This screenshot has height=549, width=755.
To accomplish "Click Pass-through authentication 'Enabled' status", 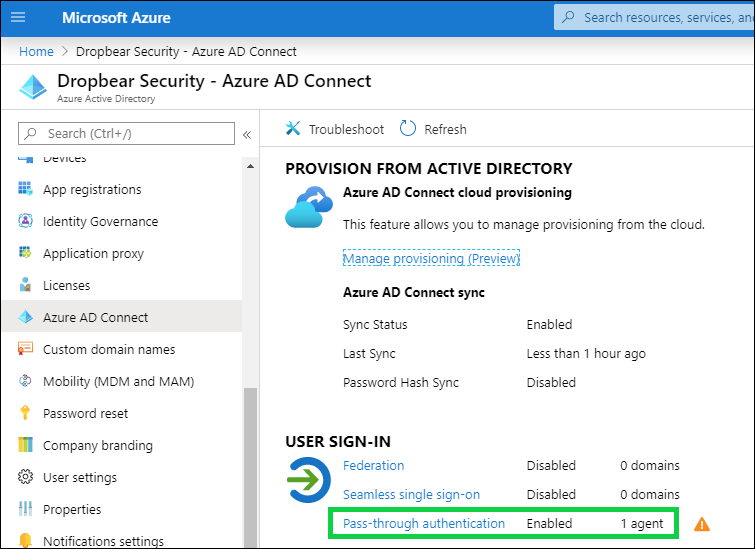I will (549, 523).
